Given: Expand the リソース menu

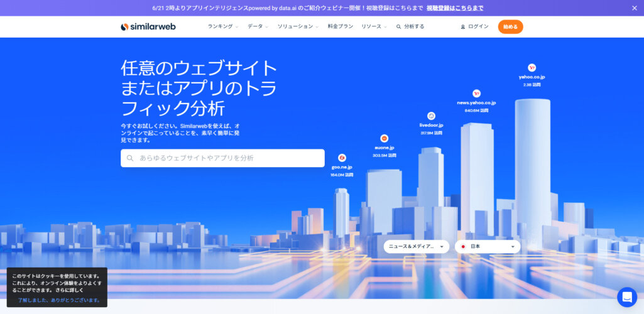Looking at the screenshot, I should pyautogui.click(x=374, y=26).
